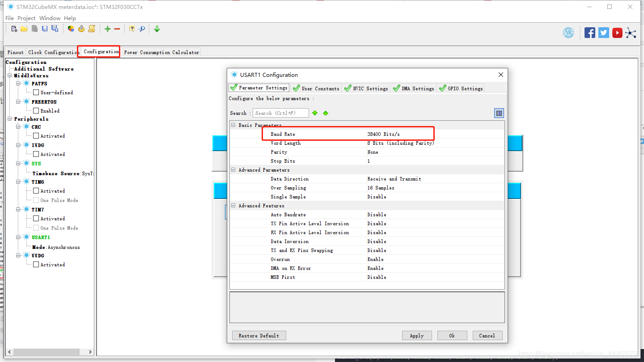Collapse the SYS tree node

19,164
